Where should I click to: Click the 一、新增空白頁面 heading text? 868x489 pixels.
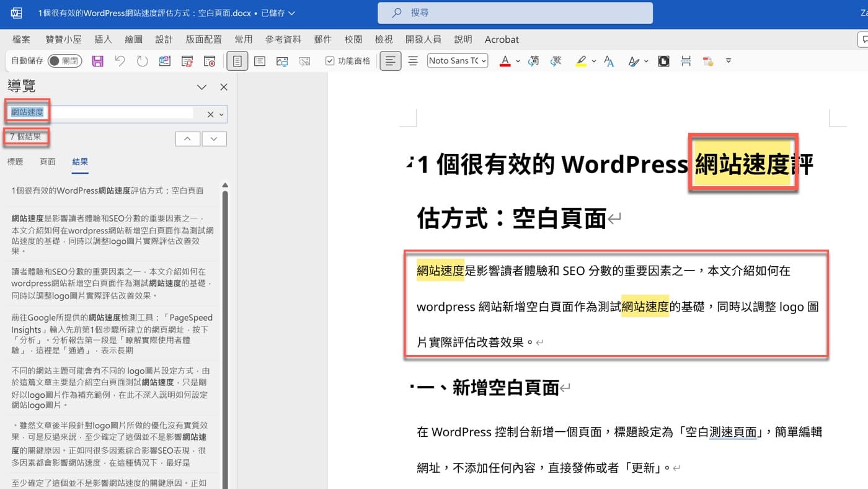(x=488, y=388)
